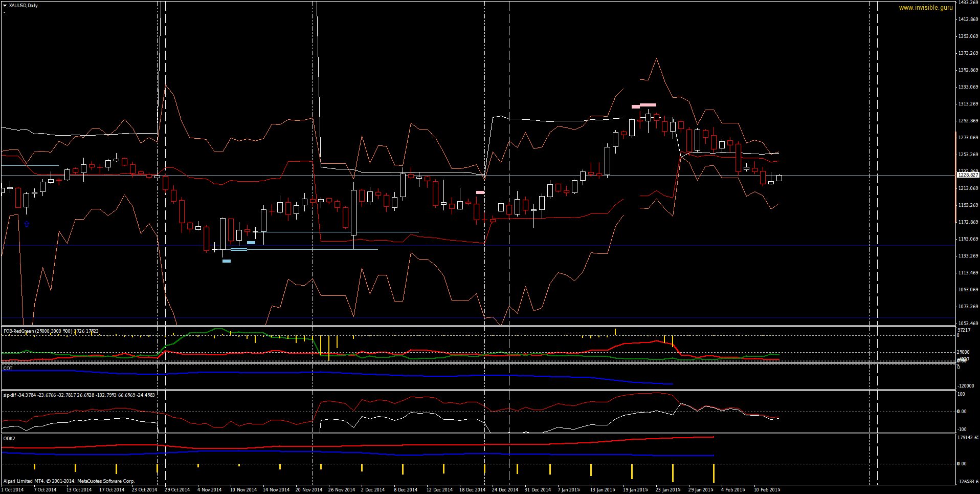
Task: Click the 1273.069 price scale value
Action: [968, 138]
